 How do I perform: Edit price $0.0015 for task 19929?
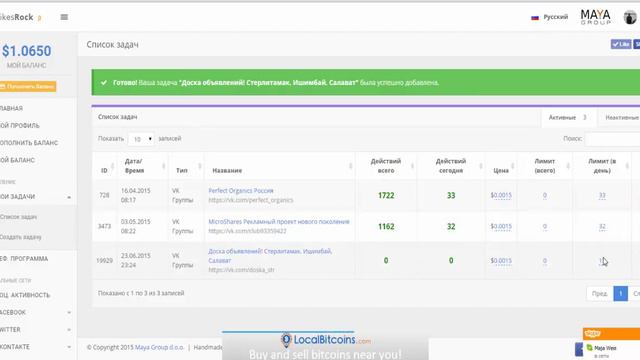(501, 261)
